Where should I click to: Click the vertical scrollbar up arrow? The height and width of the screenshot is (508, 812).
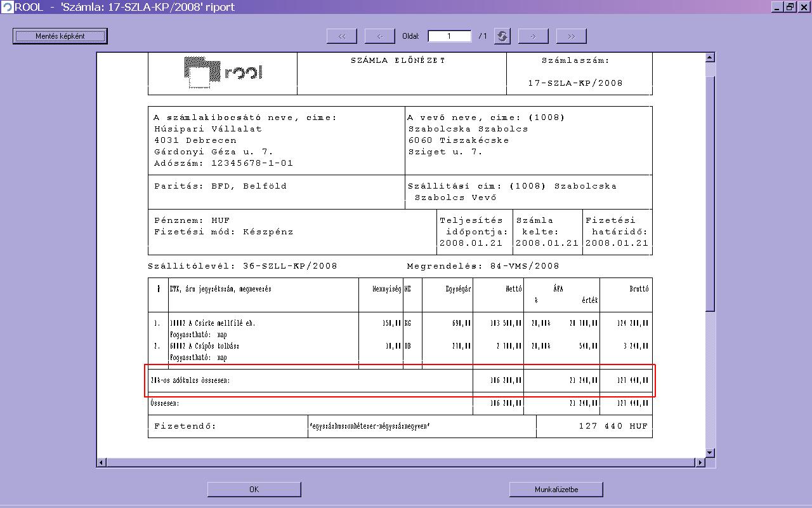tap(710, 58)
